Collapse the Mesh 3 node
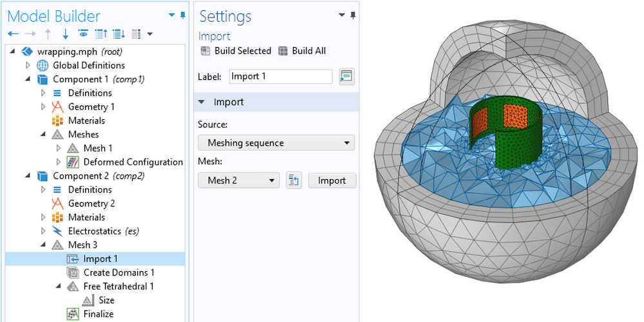This screenshot has height=322, width=644. click(x=43, y=245)
